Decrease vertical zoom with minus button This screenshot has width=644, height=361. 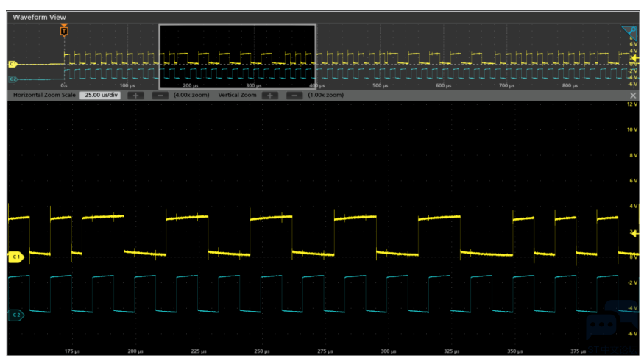point(294,95)
